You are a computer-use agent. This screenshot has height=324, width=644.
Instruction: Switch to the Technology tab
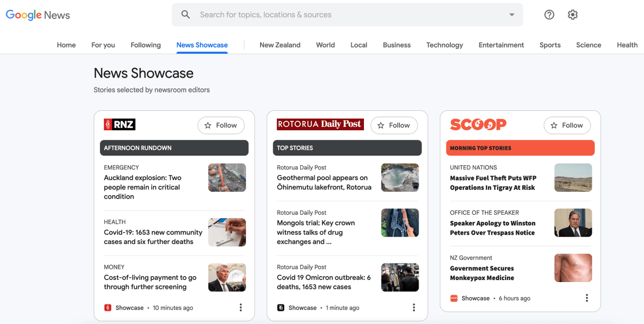click(x=444, y=45)
